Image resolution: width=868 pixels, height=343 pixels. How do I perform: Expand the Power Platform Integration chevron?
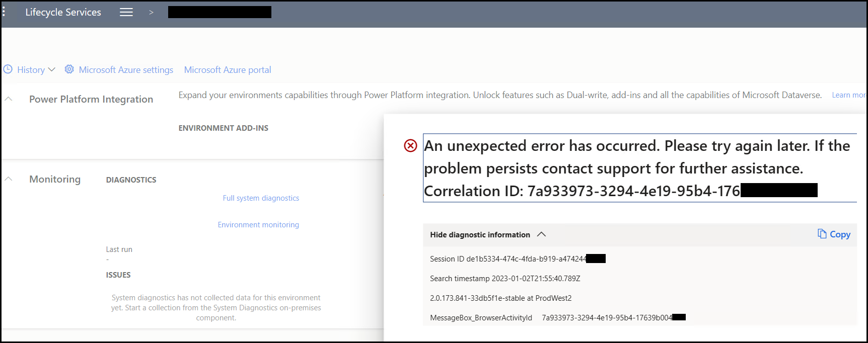pyautogui.click(x=8, y=98)
